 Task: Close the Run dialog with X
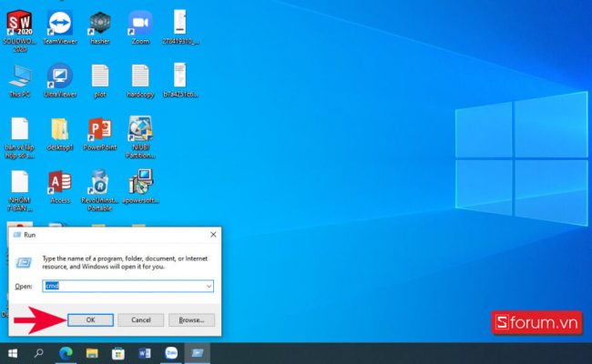click(213, 234)
